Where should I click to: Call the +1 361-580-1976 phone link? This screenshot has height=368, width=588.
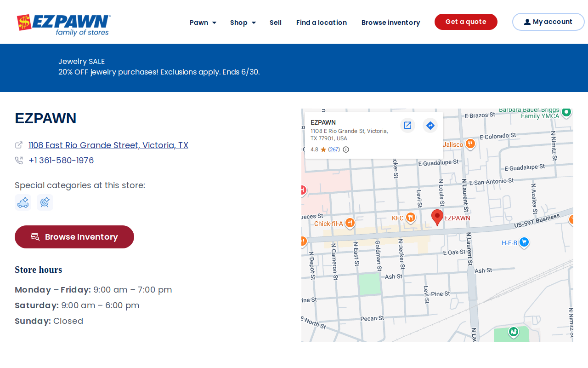coord(61,161)
